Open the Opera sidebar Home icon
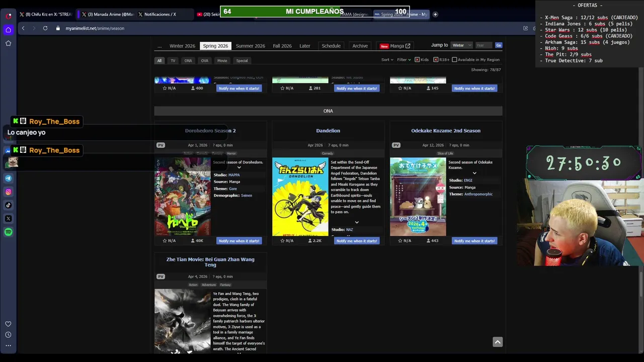 (9, 30)
